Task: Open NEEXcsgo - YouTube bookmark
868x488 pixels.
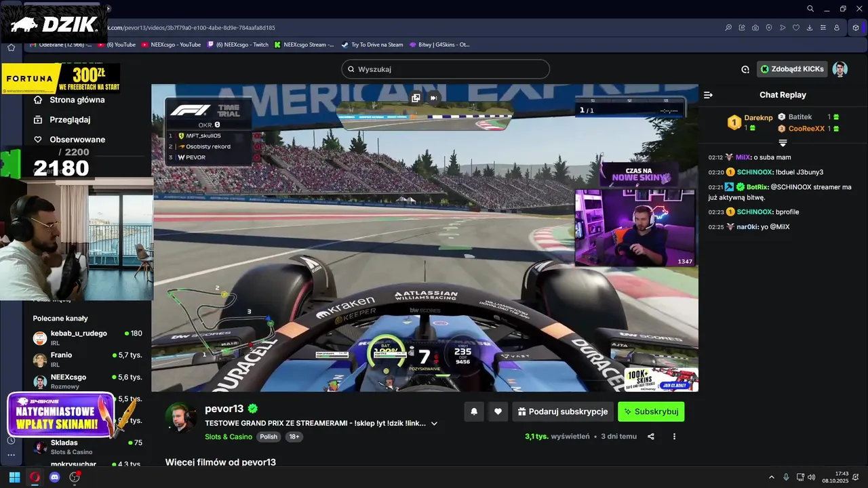Action: 171,45
